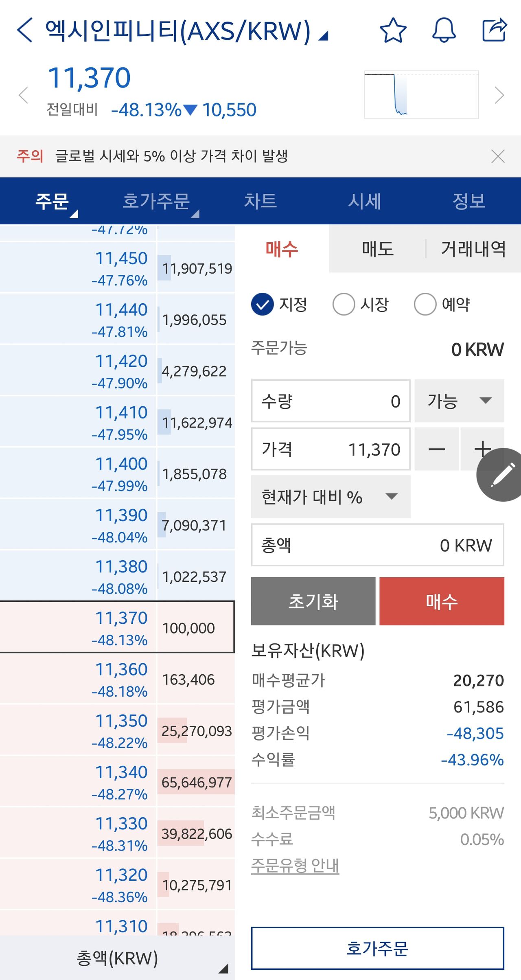Tap the 65,646,977 volume cell
This screenshot has width=521, height=980.
click(196, 782)
